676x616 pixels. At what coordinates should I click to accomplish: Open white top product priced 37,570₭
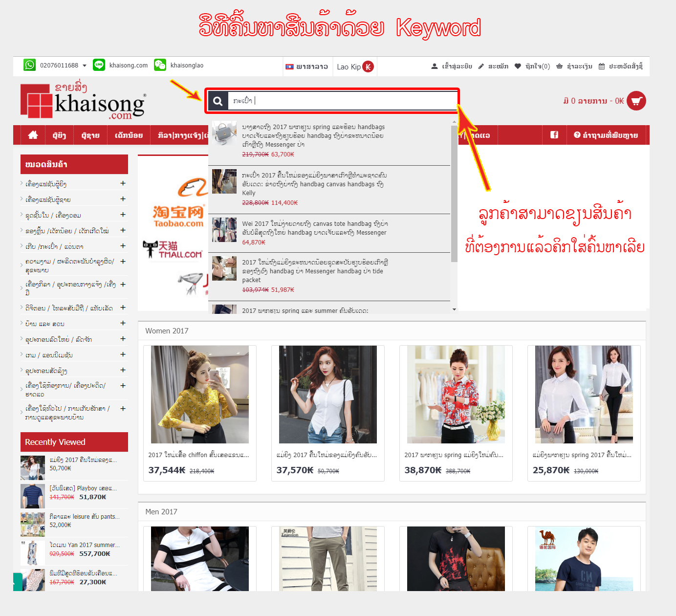tap(328, 413)
